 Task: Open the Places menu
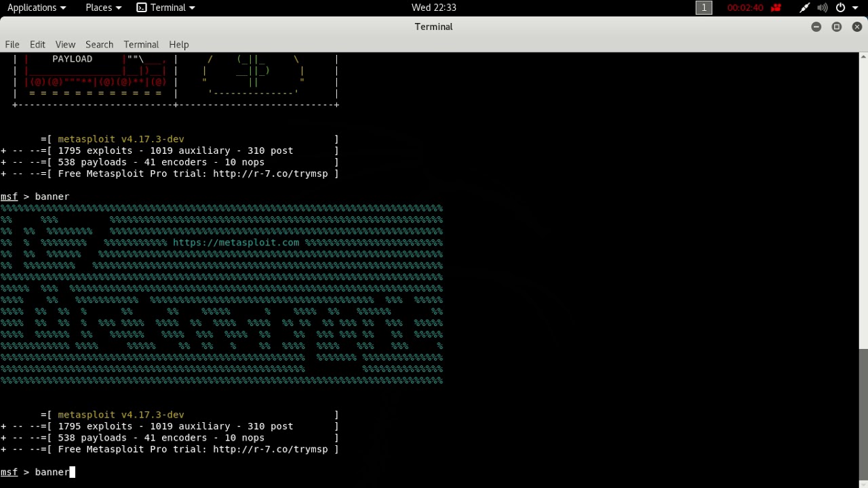click(103, 7)
